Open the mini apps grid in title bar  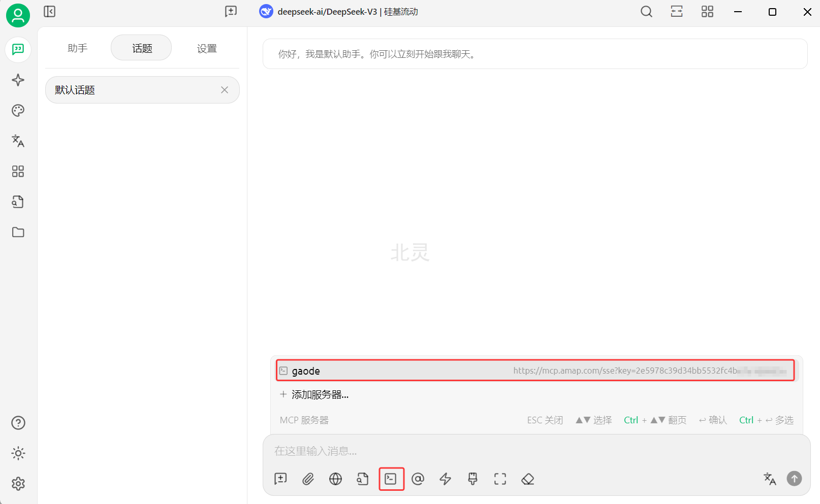[707, 11]
